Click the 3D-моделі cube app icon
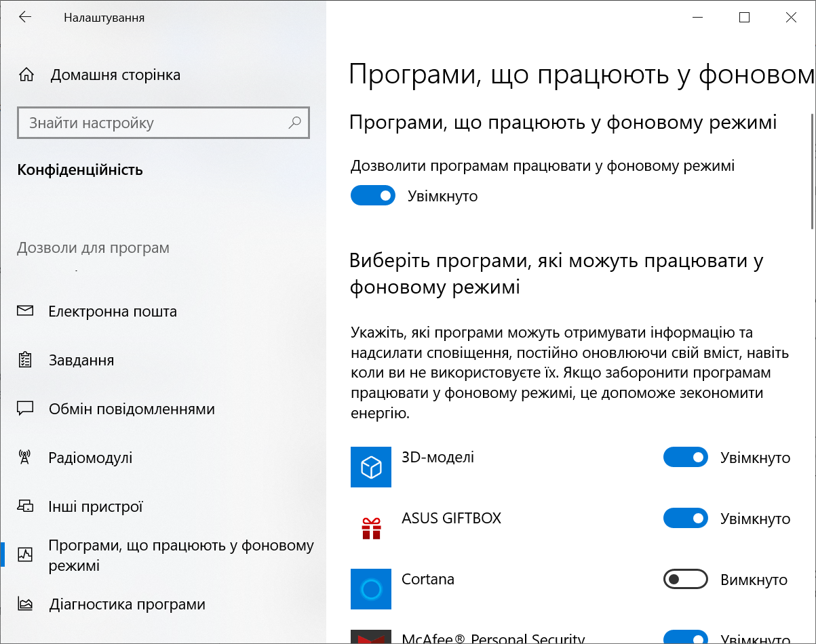 [x=370, y=466]
